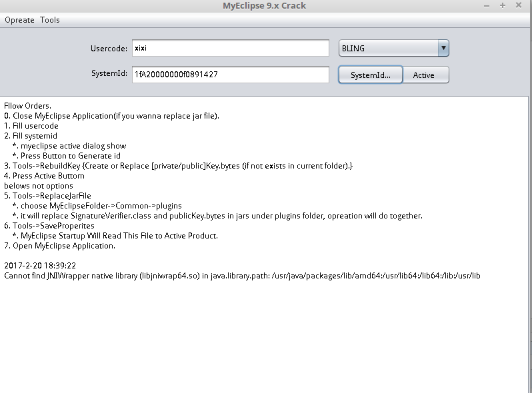Click the window title 'MyEclipse 9.x Crack'
The width and height of the screenshot is (532, 393).
pos(264,6)
